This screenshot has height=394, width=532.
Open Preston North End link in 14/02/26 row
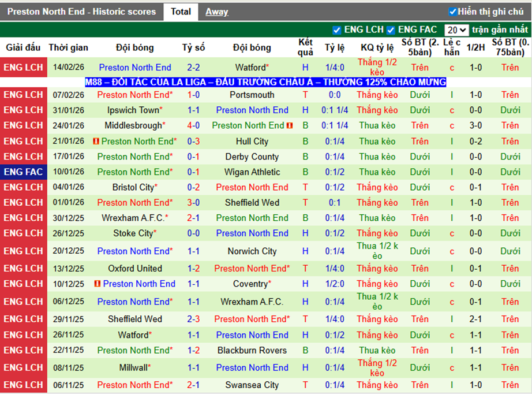click(x=135, y=68)
